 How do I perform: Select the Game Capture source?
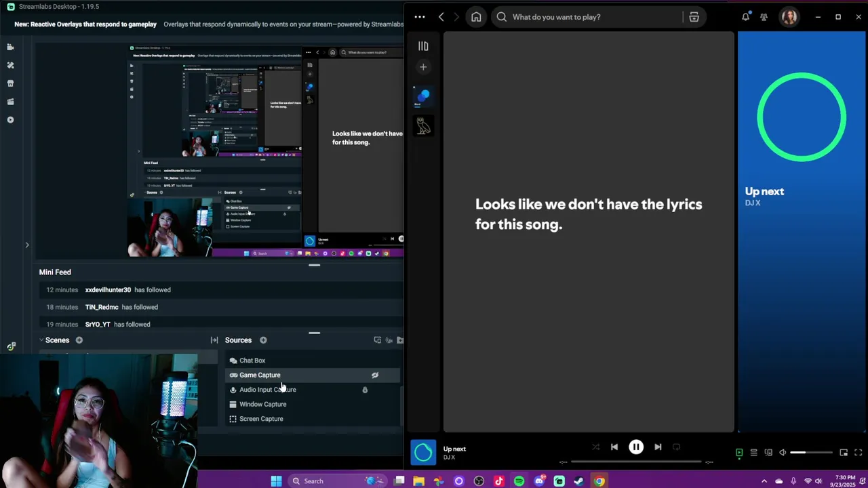click(313, 375)
